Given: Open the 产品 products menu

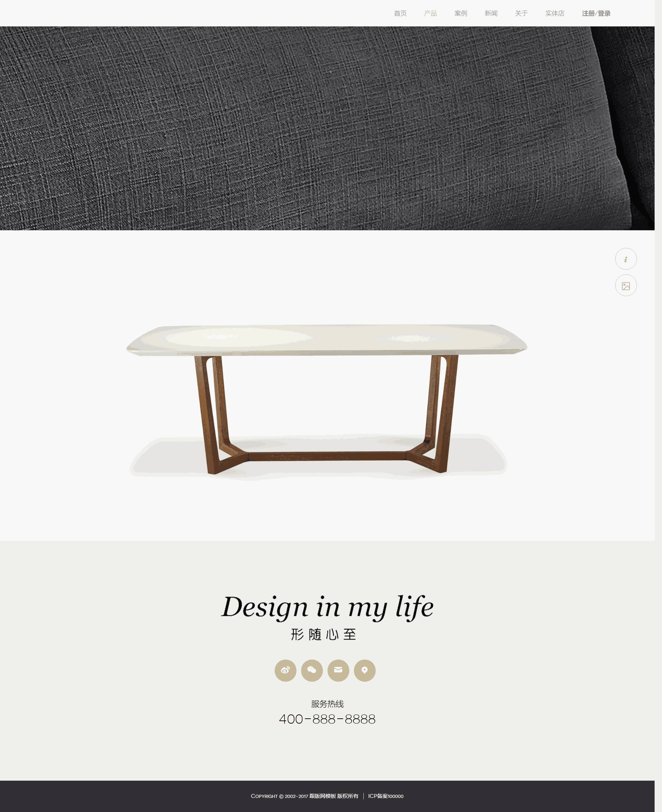Looking at the screenshot, I should point(430,13).
